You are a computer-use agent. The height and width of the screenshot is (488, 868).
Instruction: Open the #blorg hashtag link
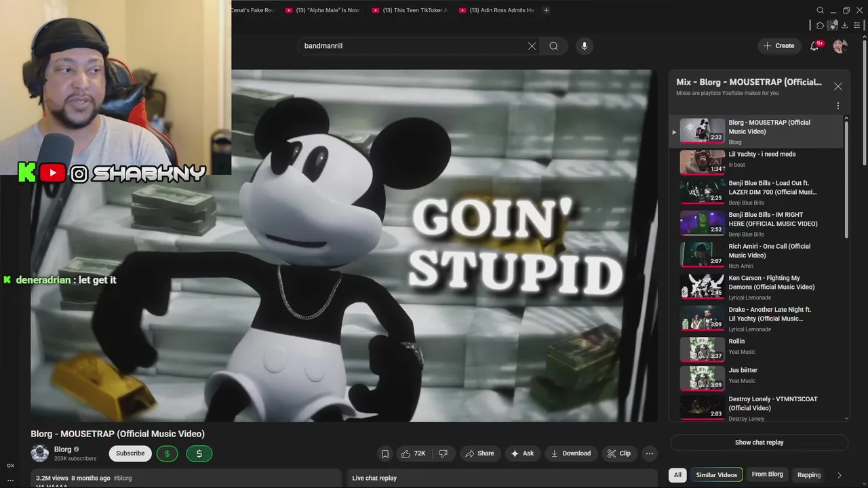(x=123, y=478)
